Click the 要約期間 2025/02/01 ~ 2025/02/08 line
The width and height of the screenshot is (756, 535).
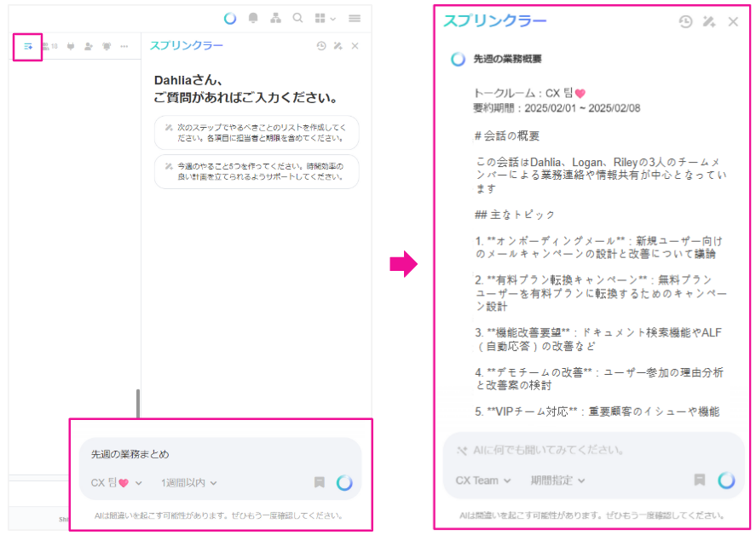pos(557,108)
